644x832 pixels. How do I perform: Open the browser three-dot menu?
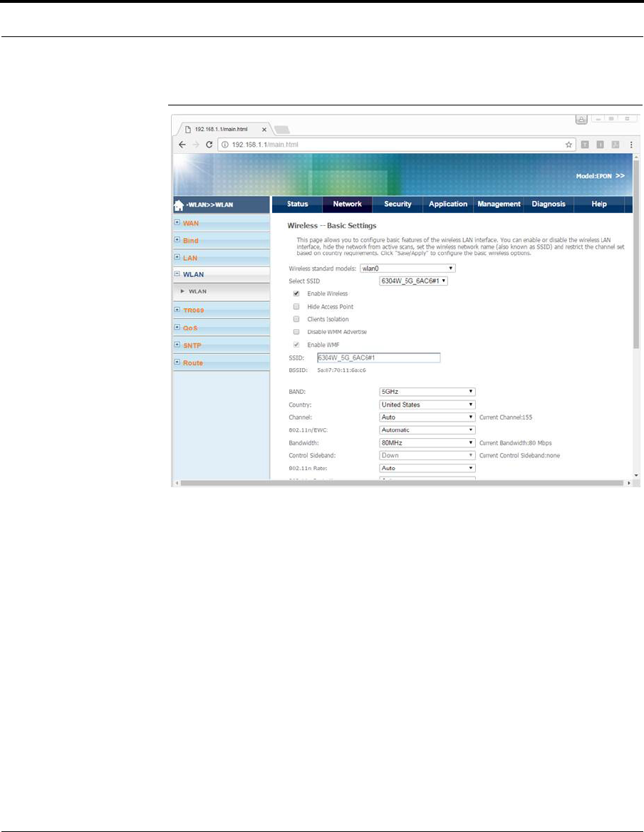click(x=630, y=145)
